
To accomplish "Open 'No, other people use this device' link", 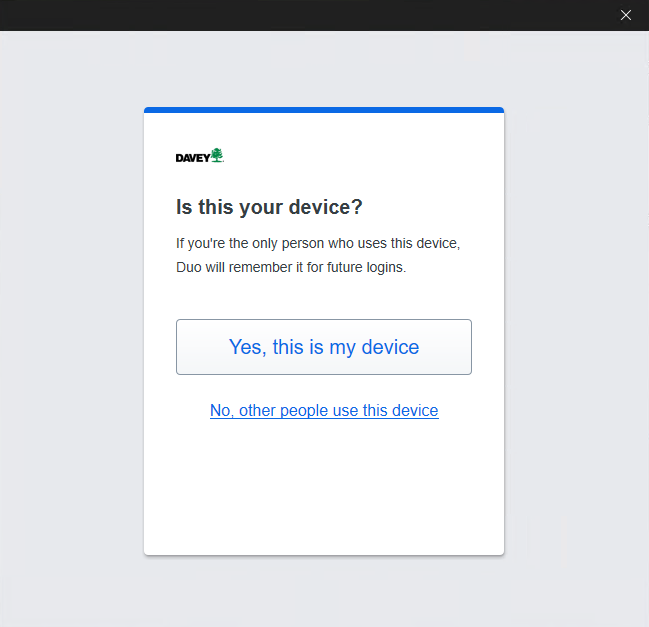I will click(x=324, y=411).
